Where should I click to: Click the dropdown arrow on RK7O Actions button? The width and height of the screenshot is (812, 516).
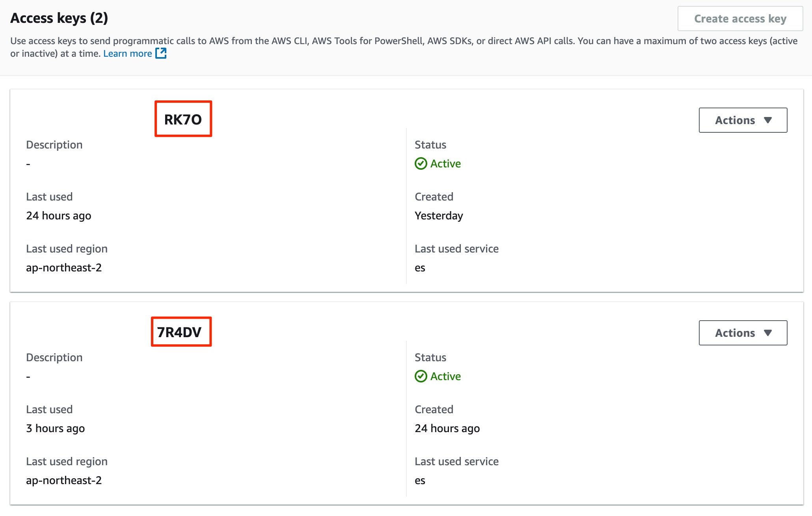768,120
